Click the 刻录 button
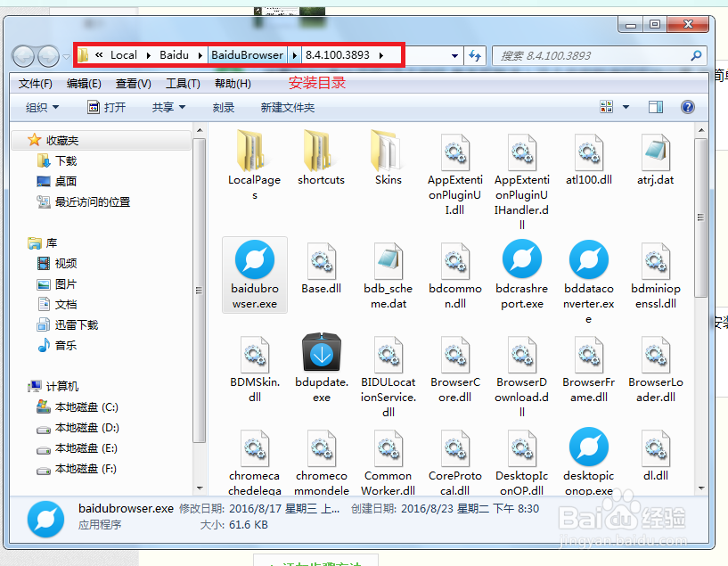Image resolution: width=728 pixels, height=566 pixels. coord(224,108)
